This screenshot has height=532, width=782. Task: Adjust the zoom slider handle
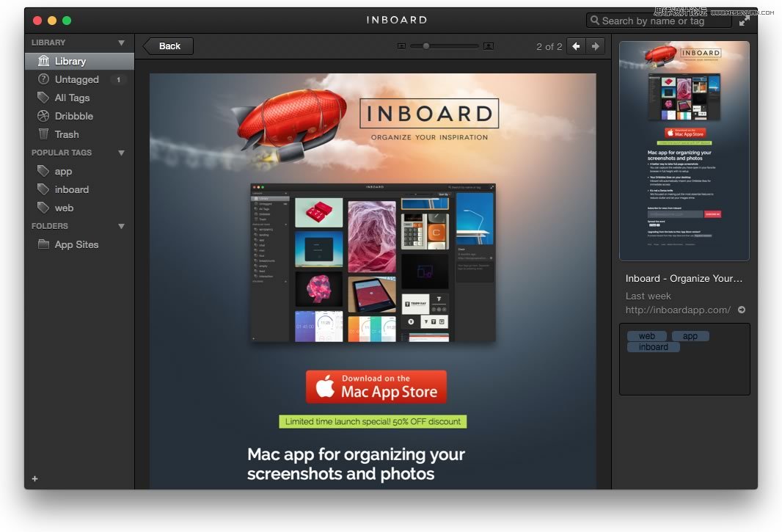pos(426,46)
